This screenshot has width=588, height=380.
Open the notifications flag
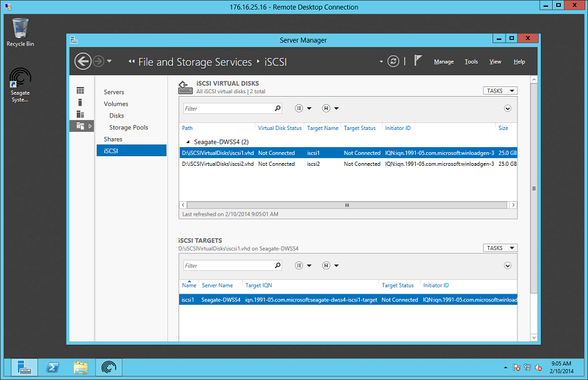coord(418,60)
